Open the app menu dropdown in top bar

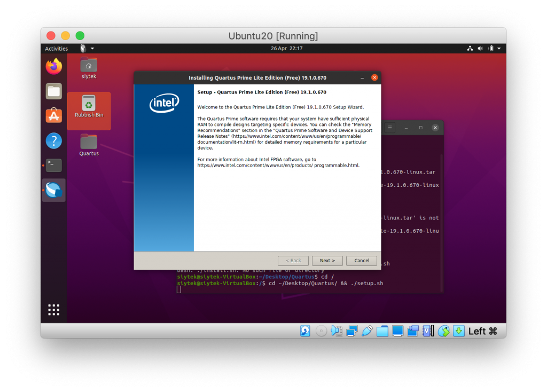pyautogui.click(x=87, y=49)
